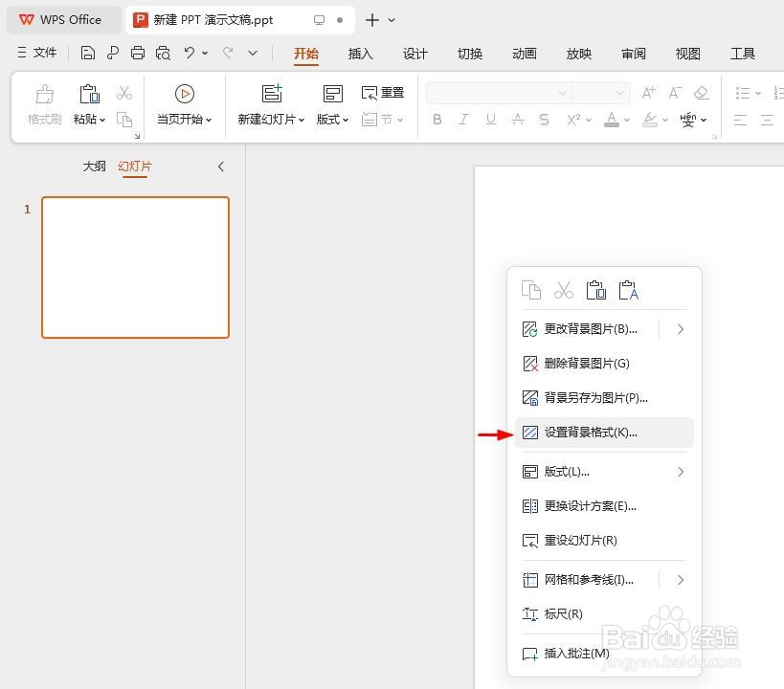Switch to the 放映 ribbon tab
Viewport: 784px width, 689px height.
click(579, 53)
